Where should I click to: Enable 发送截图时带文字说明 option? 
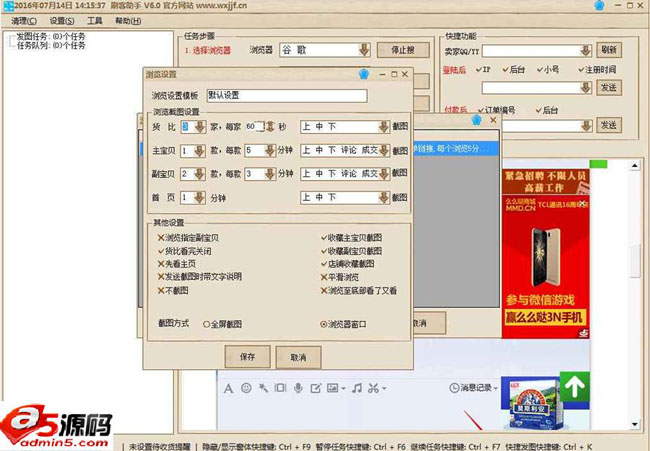point(200,277)
